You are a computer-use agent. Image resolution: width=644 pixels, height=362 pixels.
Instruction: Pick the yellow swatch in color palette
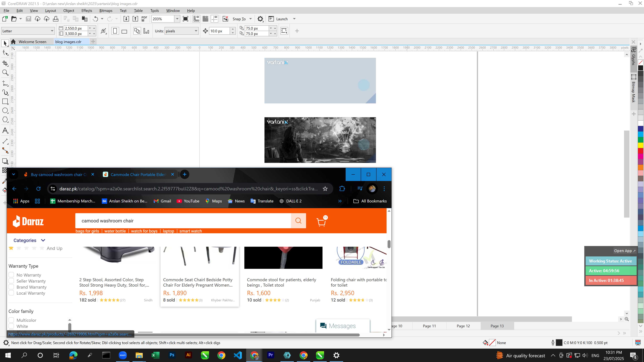pos(641,145)
